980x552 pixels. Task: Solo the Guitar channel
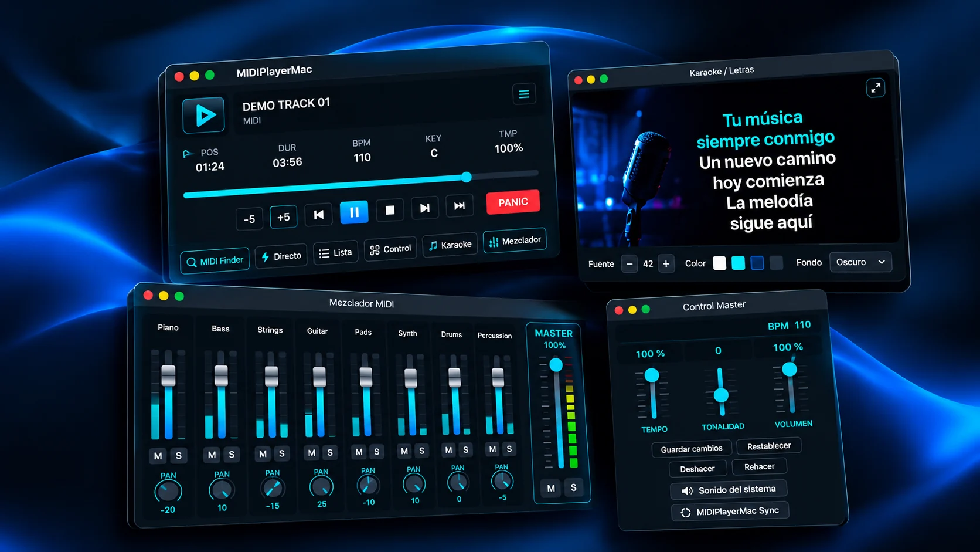pyautogui.click(x=330, y=452)
